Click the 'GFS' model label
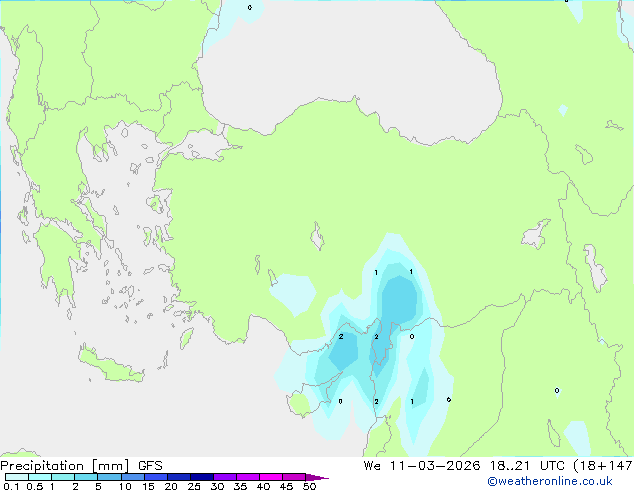 coord(150,466)
